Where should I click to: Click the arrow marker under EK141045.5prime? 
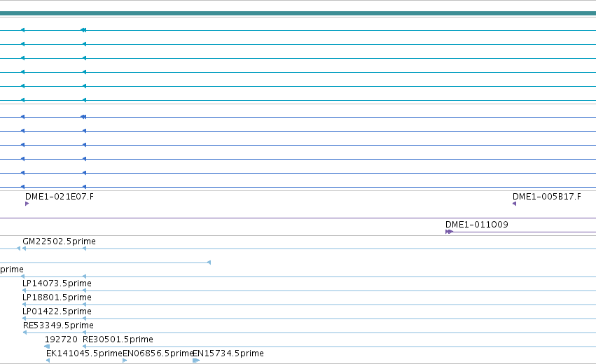(48, 360)
